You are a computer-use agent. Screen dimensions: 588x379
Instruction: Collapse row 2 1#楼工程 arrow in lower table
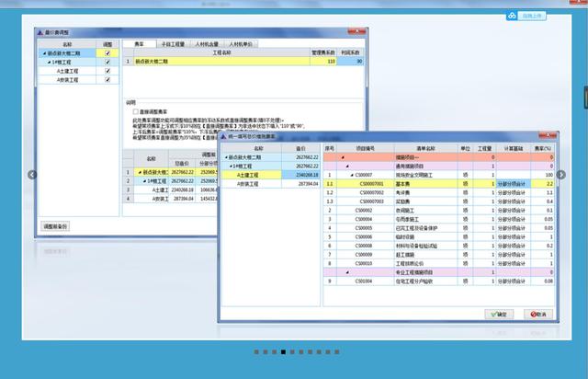pos(145,181)
